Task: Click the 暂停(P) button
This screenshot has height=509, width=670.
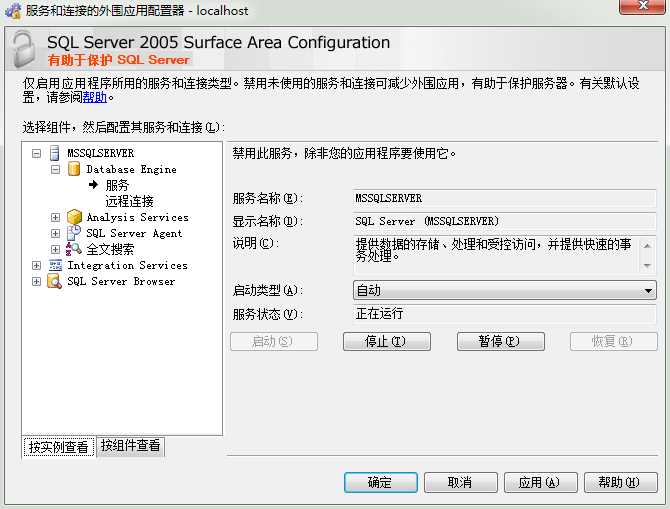Action: click(x=500, y=341)
